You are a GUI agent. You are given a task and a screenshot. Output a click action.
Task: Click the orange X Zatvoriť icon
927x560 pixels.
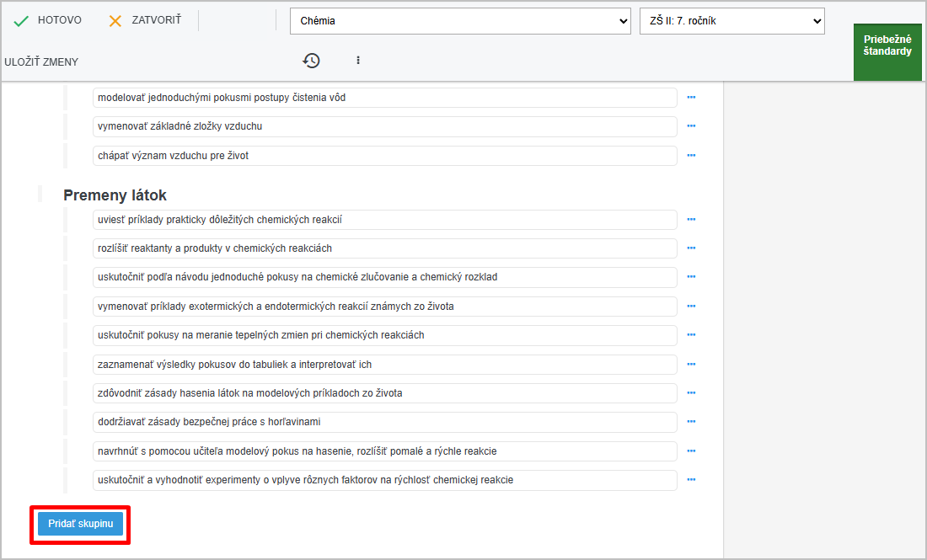tap(115, 20)
